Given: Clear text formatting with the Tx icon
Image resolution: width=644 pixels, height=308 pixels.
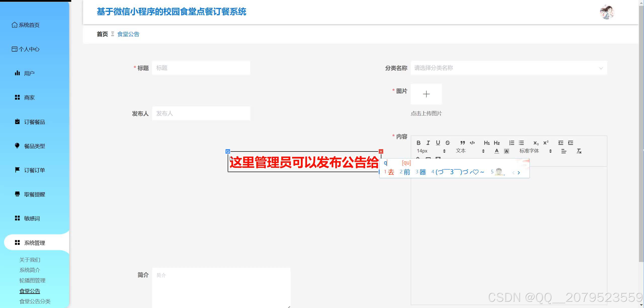Looking at the screenshot, I should coord(579,151).
